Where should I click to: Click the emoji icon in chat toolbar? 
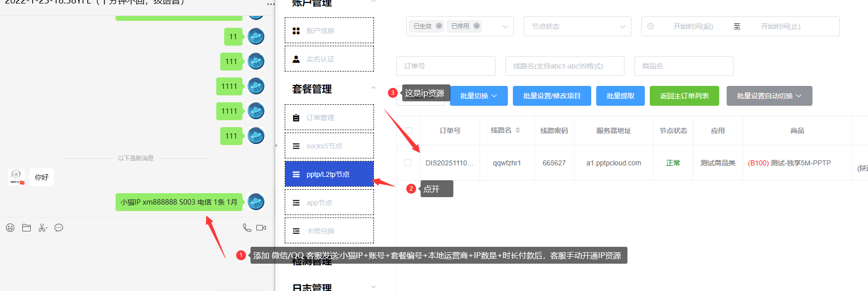click(x=10, y=228)
